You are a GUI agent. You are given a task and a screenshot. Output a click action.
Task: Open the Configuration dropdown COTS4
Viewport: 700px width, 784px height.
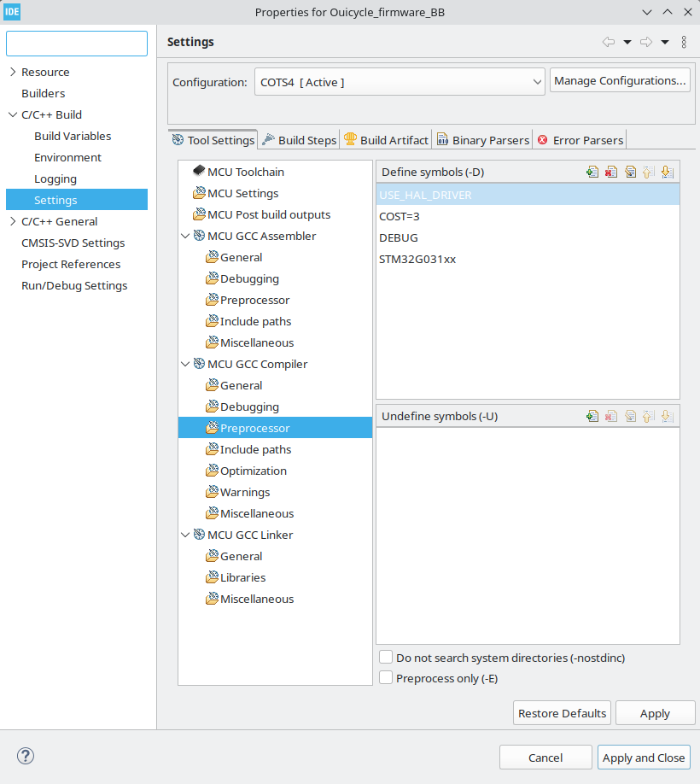[x=400, y=82]
